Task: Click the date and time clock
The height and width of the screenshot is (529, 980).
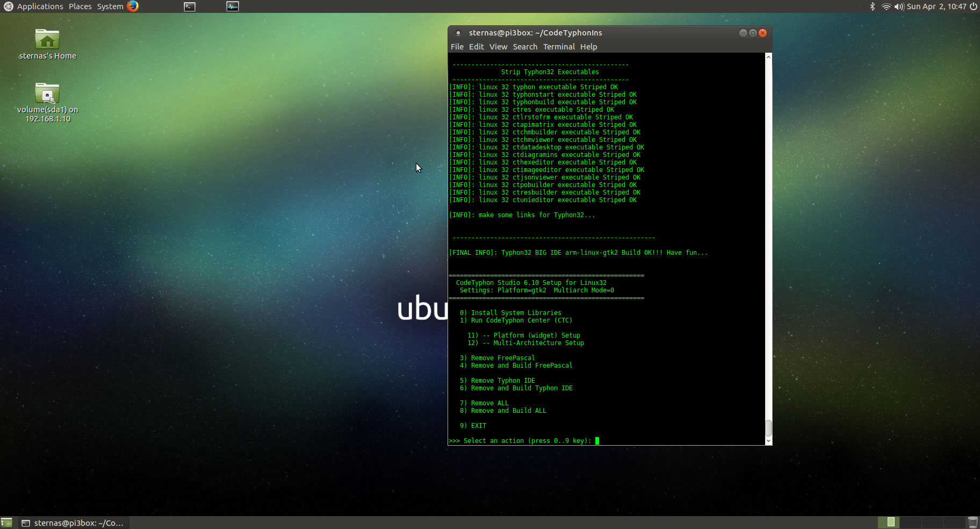Action: coord(936,6)
